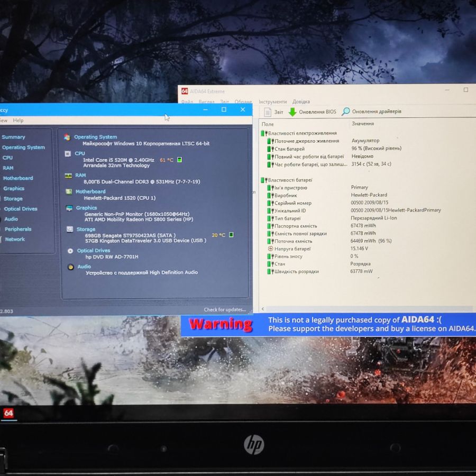Open the Інструменти menu in AIDA64

272,102
